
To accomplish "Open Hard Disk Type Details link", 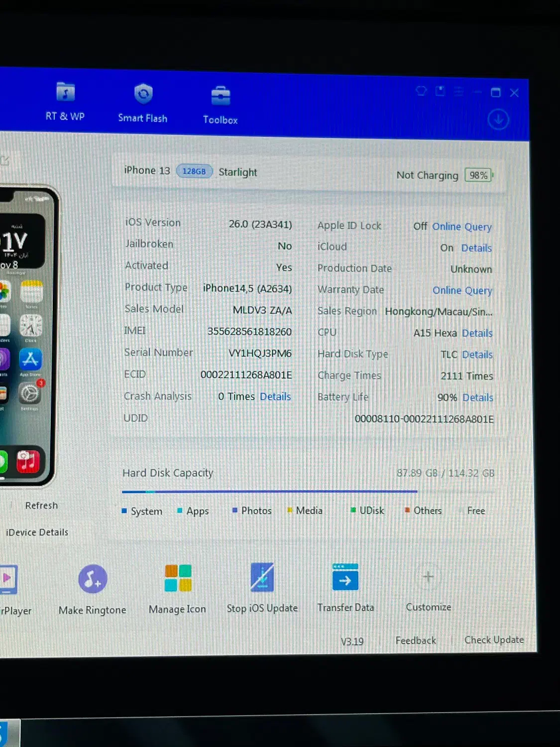I will [x=477, y=355].
